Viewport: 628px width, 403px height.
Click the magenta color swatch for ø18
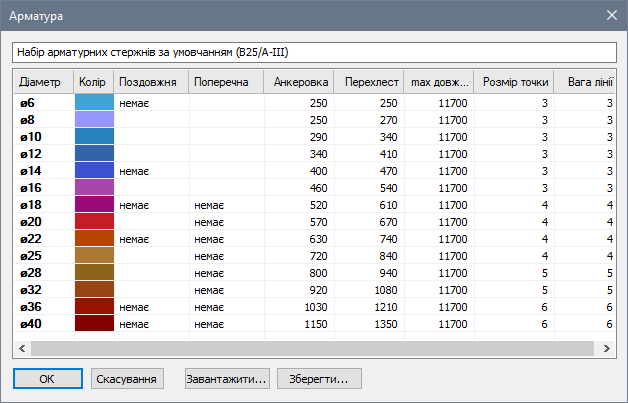(94, 204)
